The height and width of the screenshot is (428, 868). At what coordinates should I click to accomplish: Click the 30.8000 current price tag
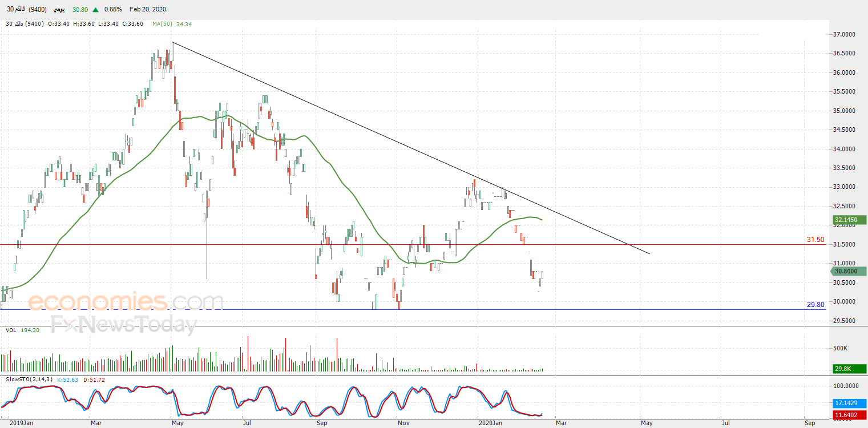[x=849, y=272]
